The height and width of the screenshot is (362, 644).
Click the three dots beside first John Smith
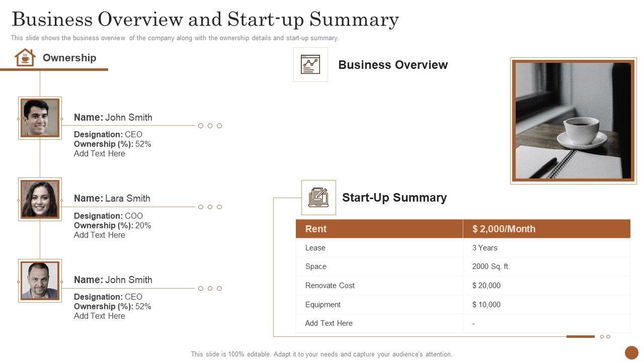[x=210, y=126]
